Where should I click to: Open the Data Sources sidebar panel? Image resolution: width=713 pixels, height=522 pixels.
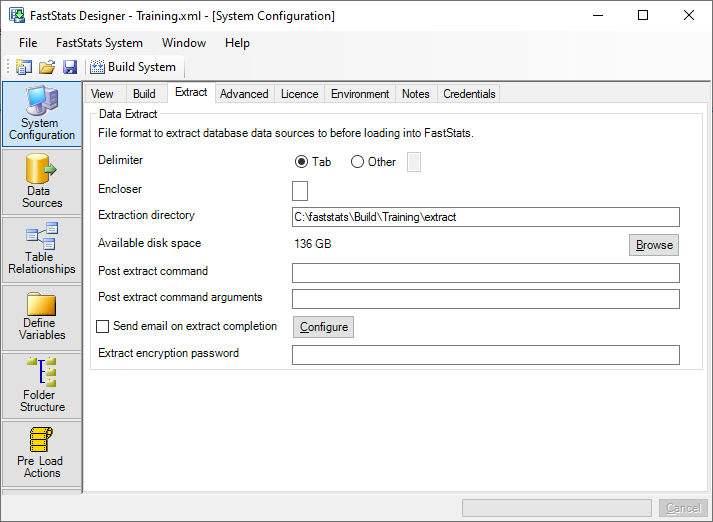coord(42,182)
